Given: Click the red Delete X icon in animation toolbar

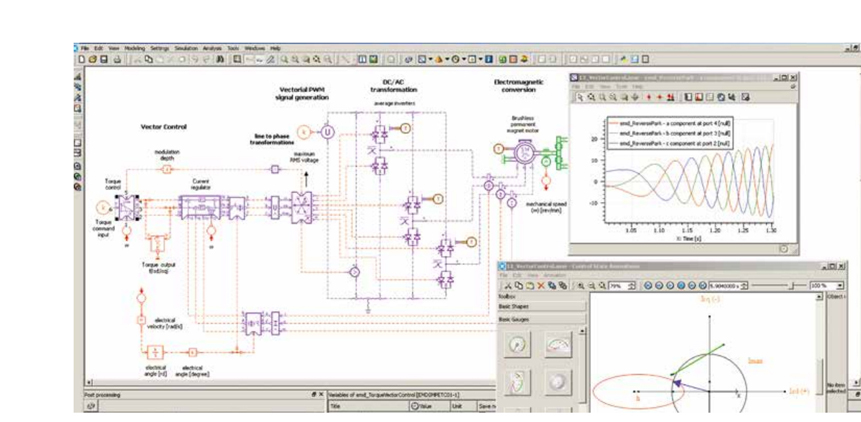Looking at the screenshot, I should click(x=541, y=286).
